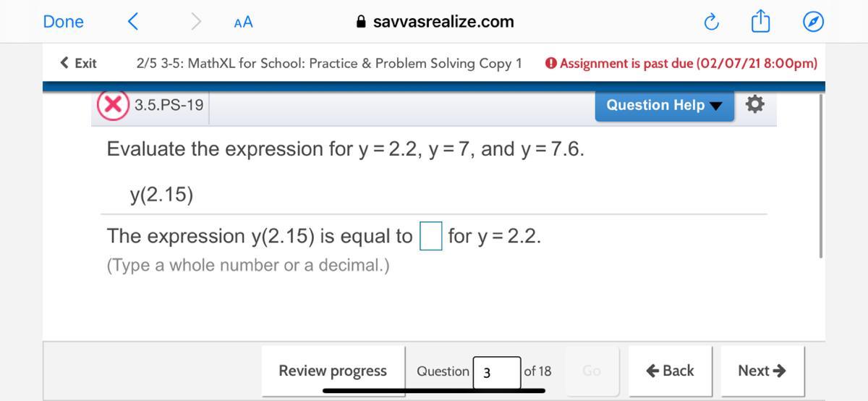The image size is (868, 401).
Task: Reload the page with the refresh icon
Action: (x=711, y=22)
